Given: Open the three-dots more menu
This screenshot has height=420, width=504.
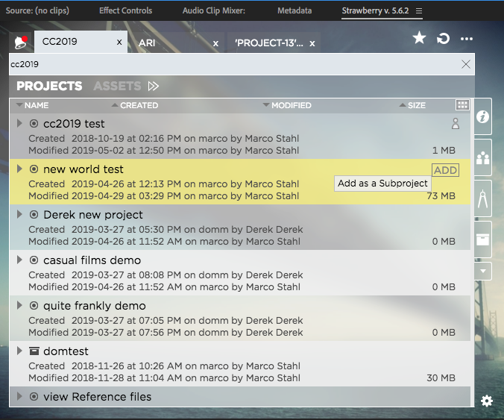Looking at the screenshot, I should point(467,39).
